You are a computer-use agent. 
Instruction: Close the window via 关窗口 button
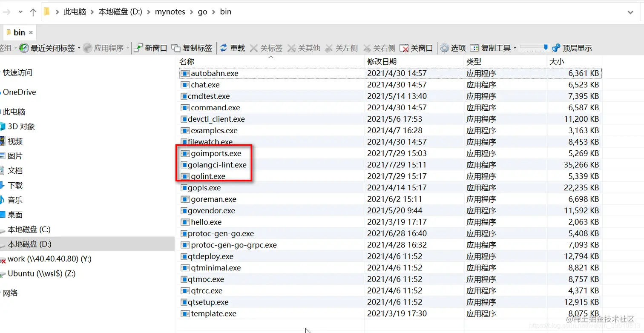pos(417,48)
